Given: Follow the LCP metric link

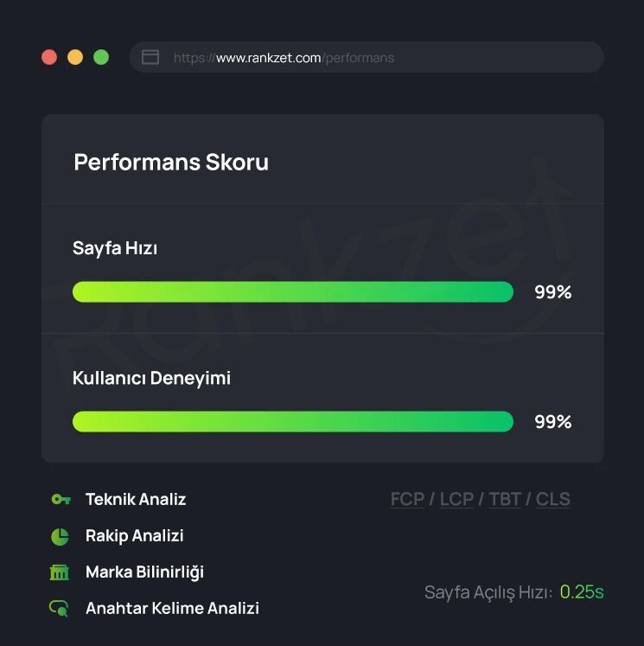Looking at the screenshot, I should click(x=456, y=499).
